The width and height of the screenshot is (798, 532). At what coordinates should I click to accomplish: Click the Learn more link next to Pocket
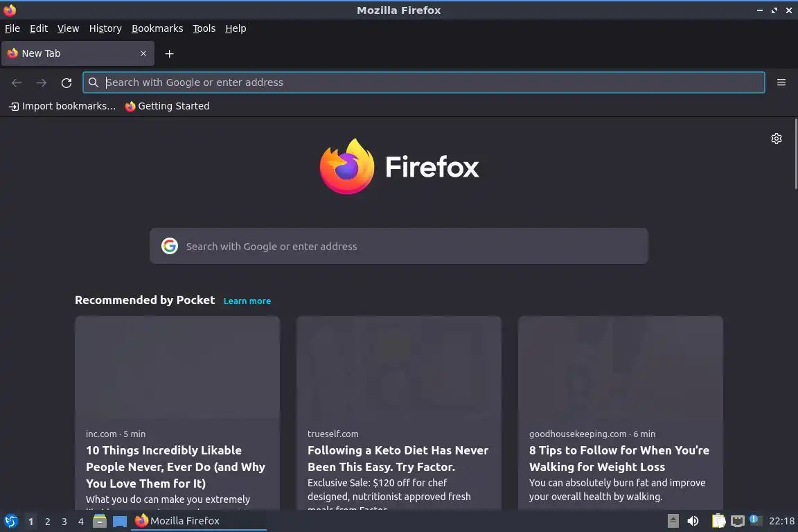click(247, 301)
